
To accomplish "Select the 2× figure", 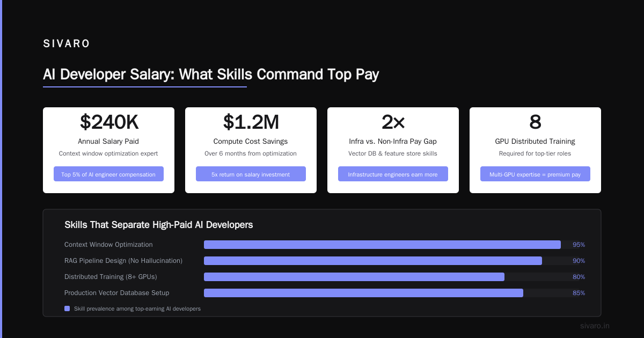I will pos(393,122).
